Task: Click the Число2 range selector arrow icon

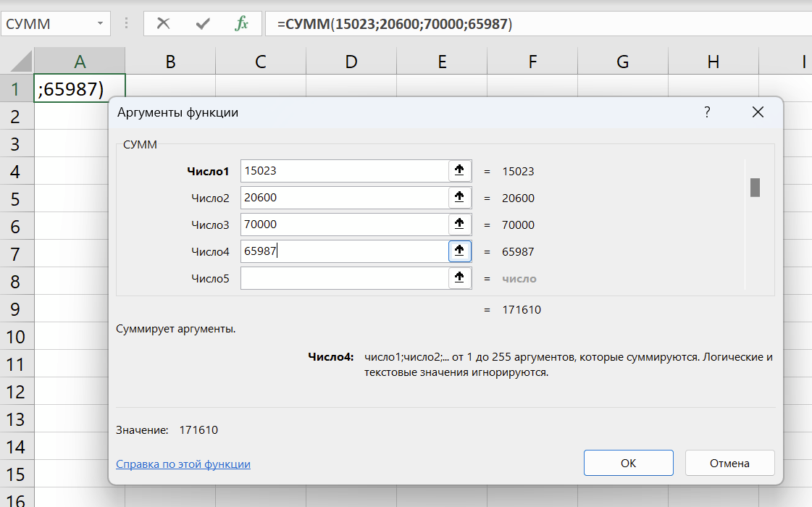Action: [x=459, y=198]
